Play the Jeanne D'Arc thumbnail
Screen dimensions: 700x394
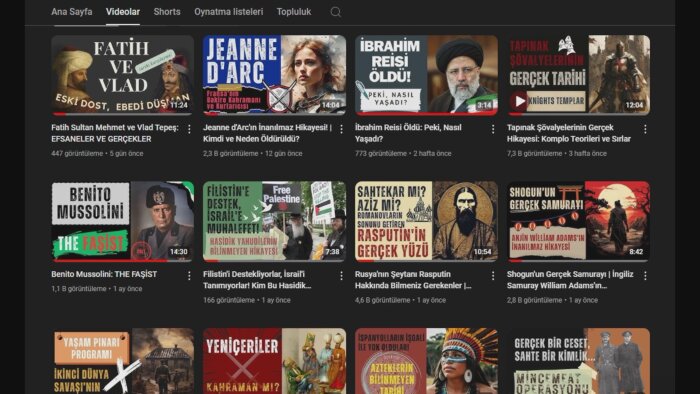pos(274,75)
